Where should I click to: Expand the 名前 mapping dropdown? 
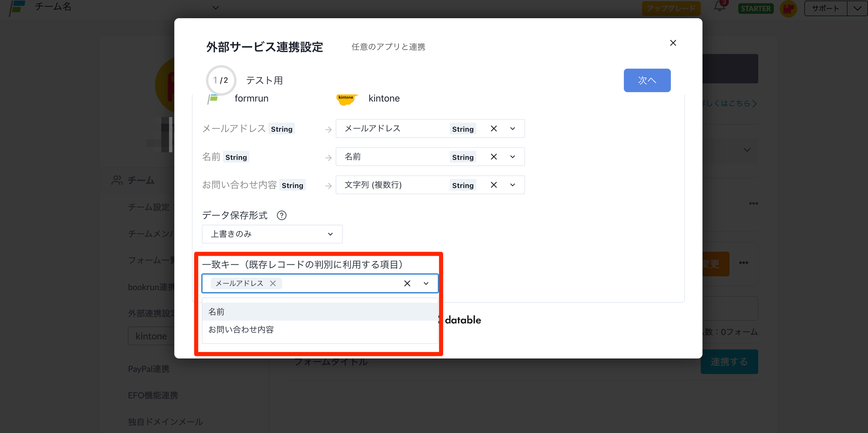(x=512, y=157)
